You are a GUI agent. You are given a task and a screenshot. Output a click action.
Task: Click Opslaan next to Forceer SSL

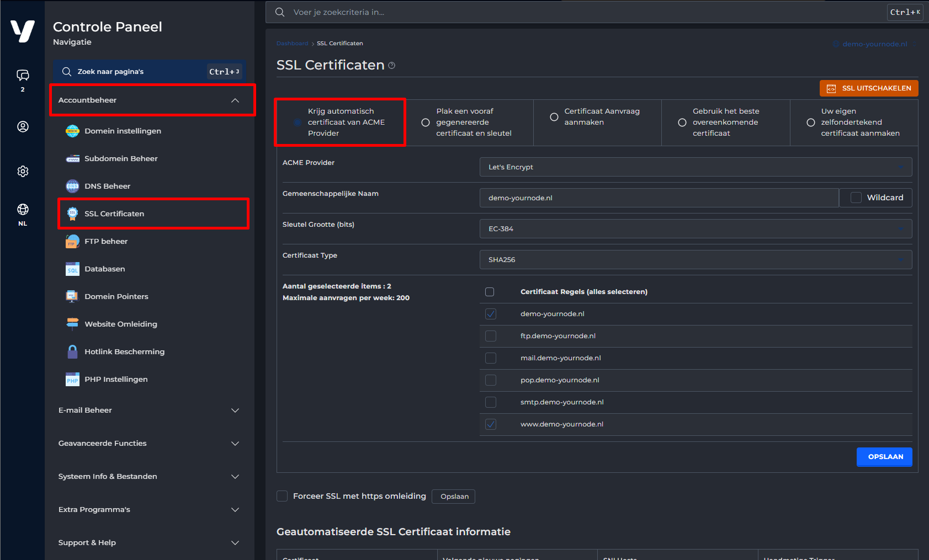[454, 497]
